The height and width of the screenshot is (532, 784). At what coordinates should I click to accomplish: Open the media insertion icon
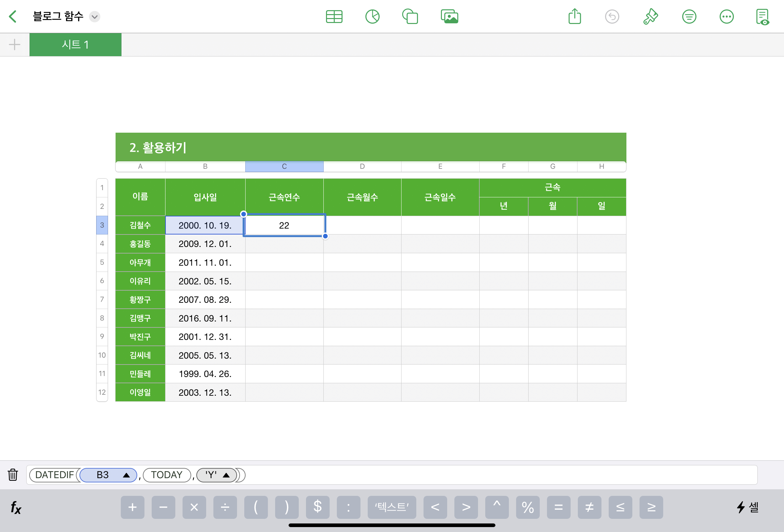point(449,16)
